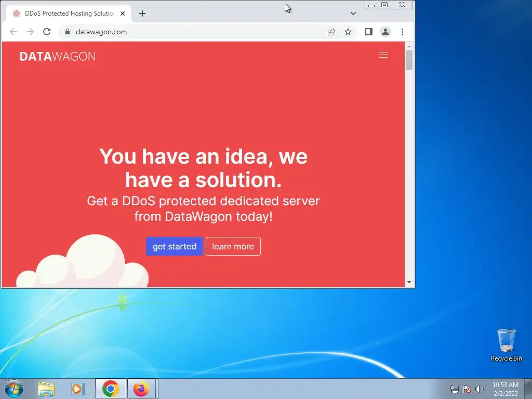View site security lock info
Screen dimensions: 532x399
click(x=68, y=32)
